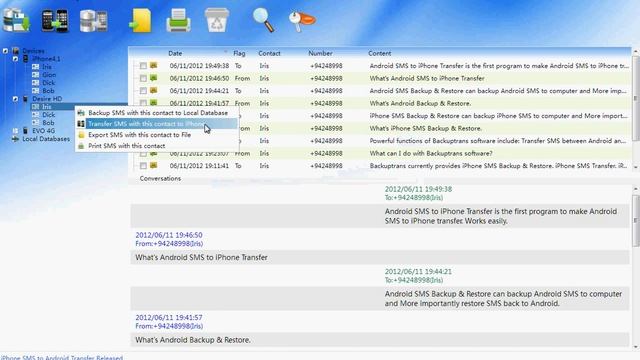The height and width of the screenshot is (360, 640).
Task: Click green message icon in the 19:46:50 row
Action: coord(153,78)
